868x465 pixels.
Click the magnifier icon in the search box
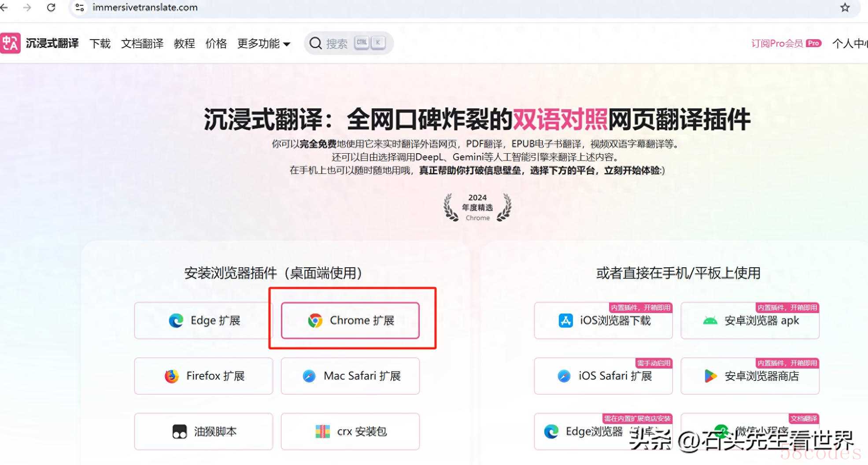click(x=315, y=43)
